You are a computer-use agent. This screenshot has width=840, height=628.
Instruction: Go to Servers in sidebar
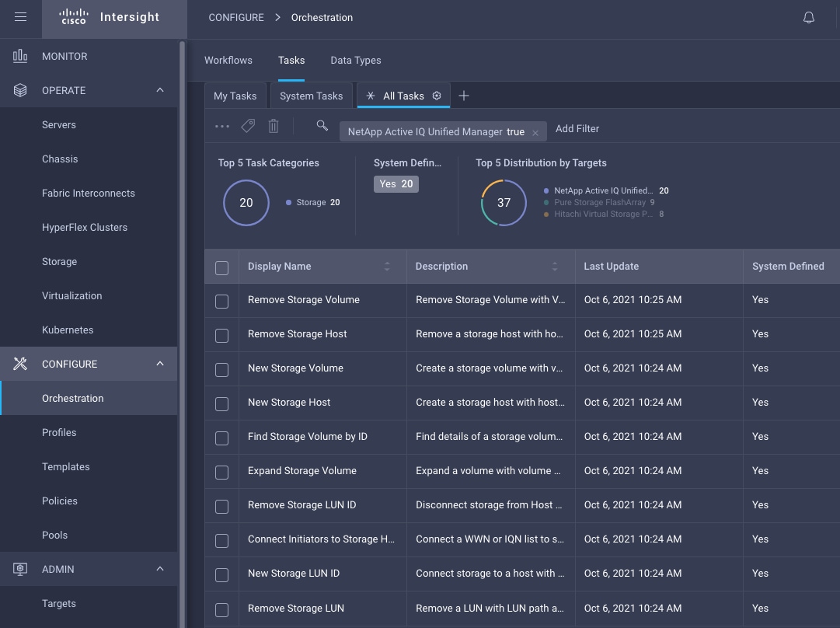pos(59,125)
